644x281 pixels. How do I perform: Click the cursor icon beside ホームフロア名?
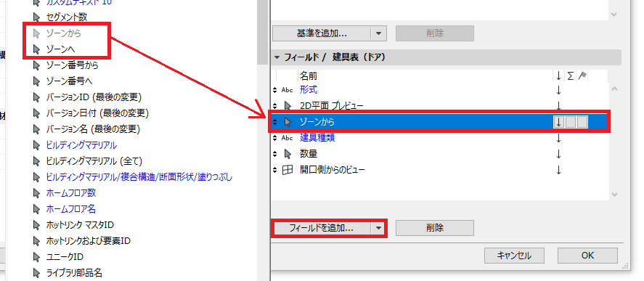(36, 208)
